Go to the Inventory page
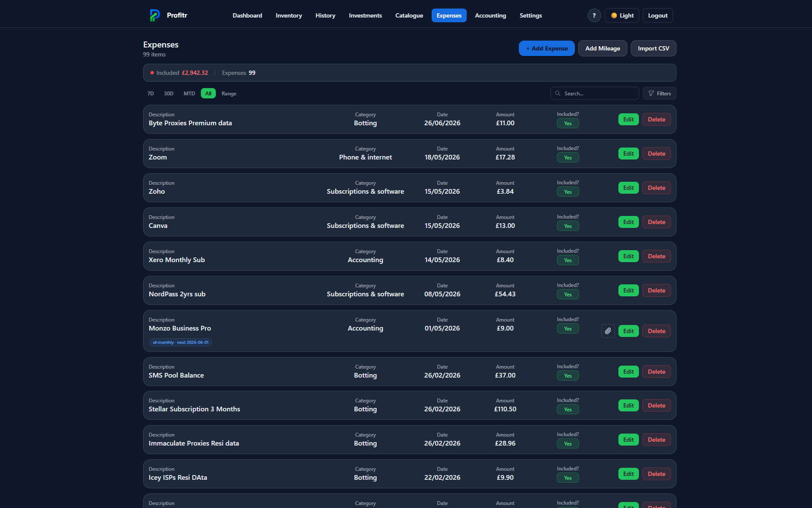 pyautogui.click(x=288, y=15)
